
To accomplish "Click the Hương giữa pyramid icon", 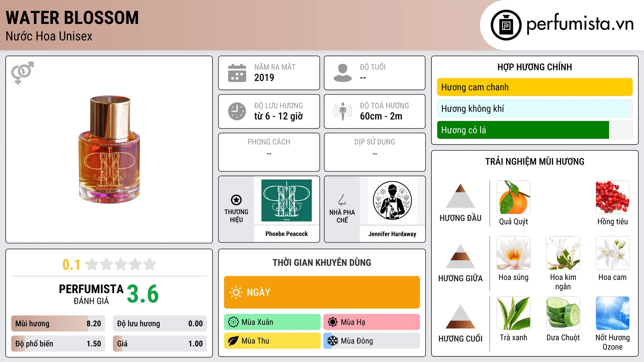I will coord(460,256).
